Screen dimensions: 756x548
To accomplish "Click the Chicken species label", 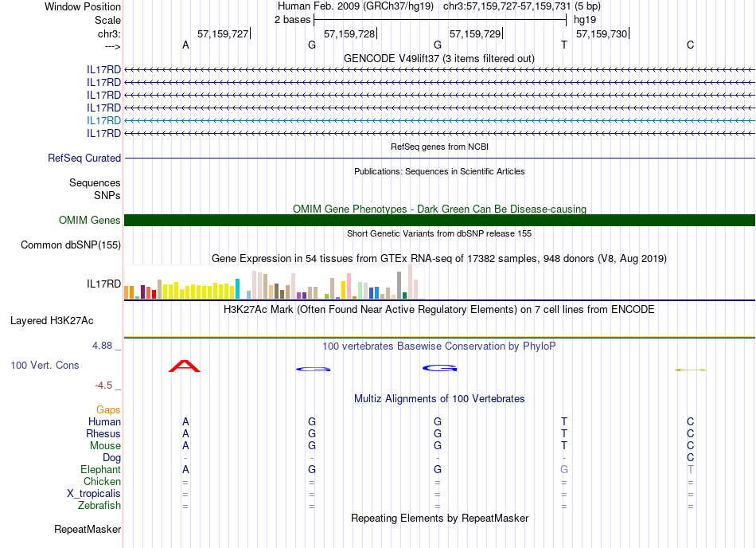I will point(102,481).
